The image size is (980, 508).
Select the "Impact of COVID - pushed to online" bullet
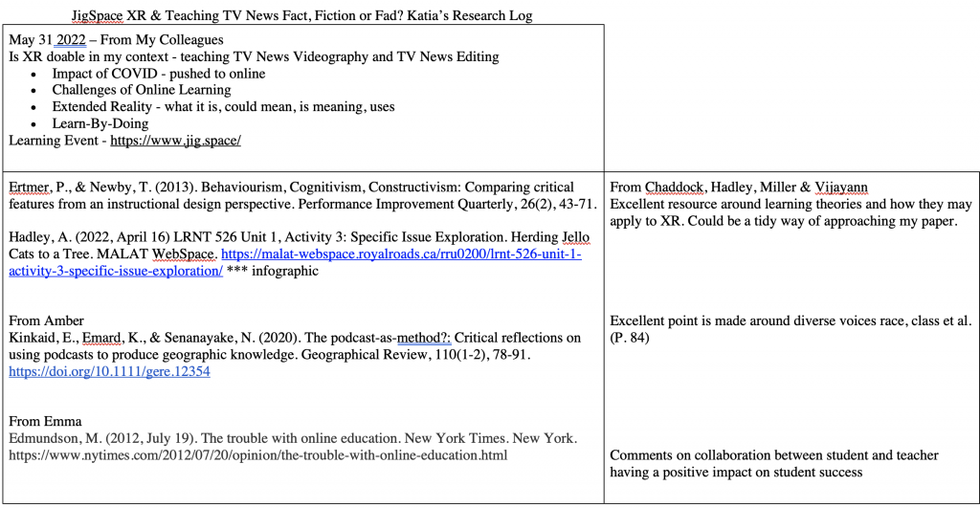159,74
